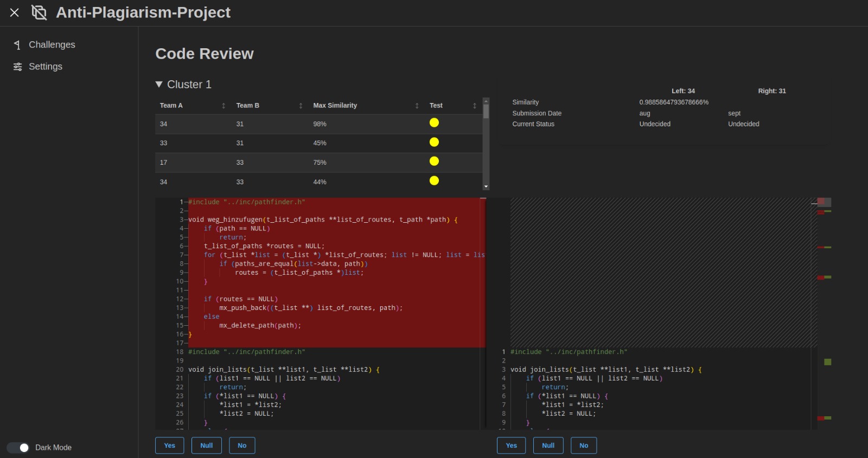Image resolution: width=868 pixels, height=458 pixels.
Task: Click yellow status dot in 44% row
Action: point(434,180)
